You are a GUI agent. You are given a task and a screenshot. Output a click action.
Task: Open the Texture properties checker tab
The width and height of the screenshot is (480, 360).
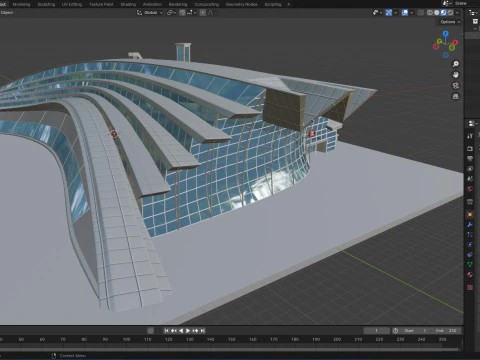(470, 287)
